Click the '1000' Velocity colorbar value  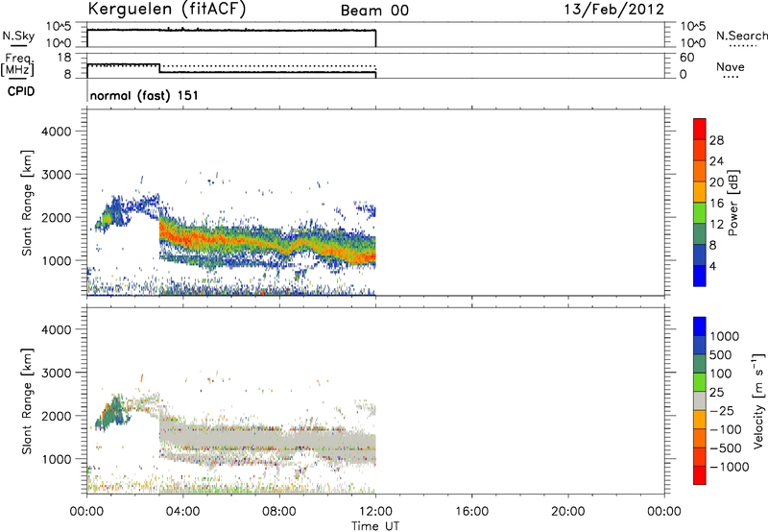point(724,336)
